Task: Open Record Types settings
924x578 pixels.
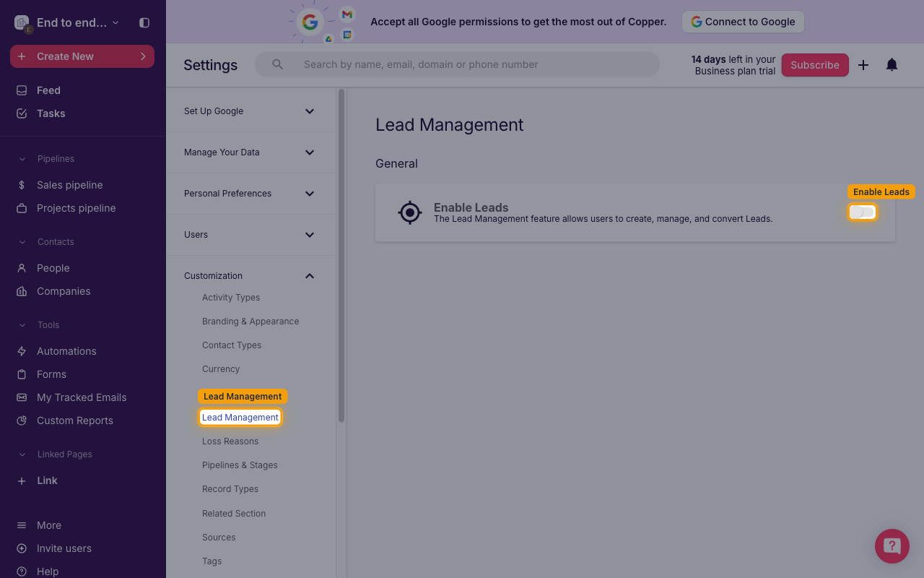Action: (230, 489)
